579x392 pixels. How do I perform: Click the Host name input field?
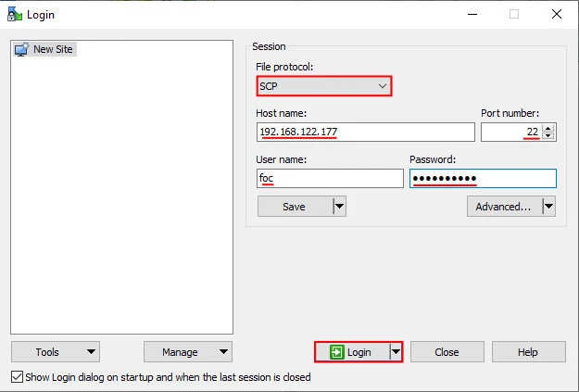tap(364, 132)
